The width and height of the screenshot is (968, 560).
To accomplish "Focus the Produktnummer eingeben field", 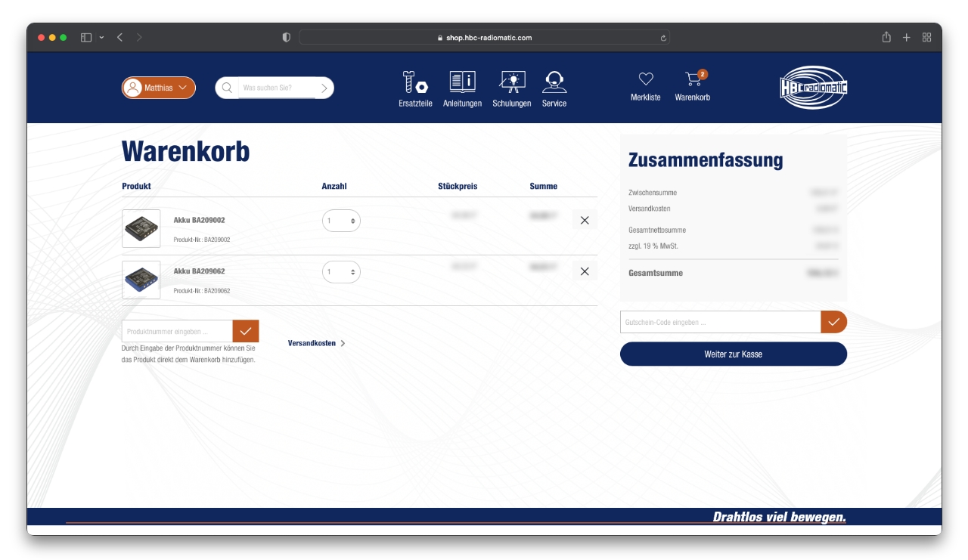I will (x=177, y=331).
